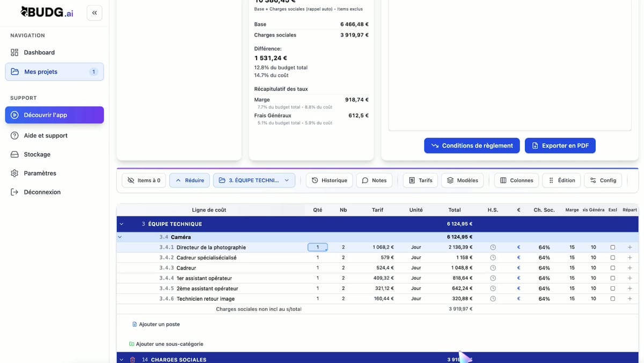
Task: Open the Historique panel
Action: coord(329,180)
